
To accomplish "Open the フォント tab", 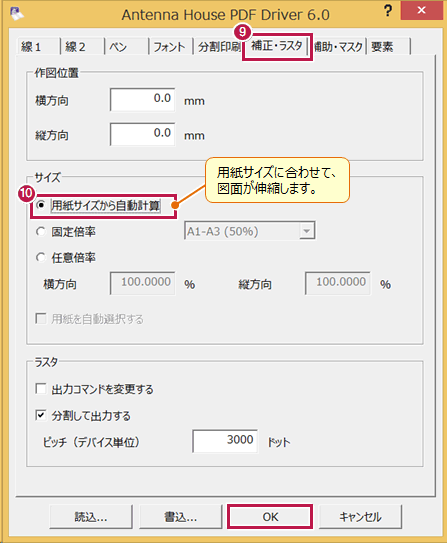I will [171, 46].
